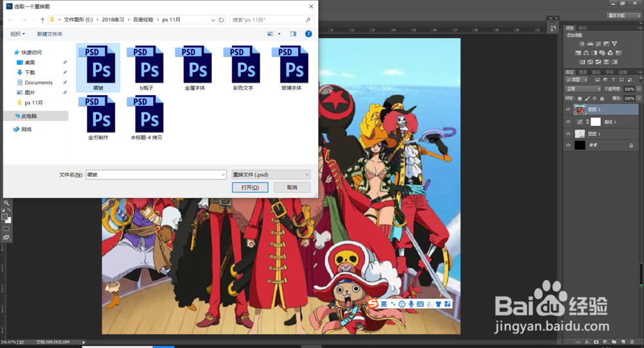This screenshot has height=348, width=644.
Task: Add a Photo Filter adjustment
Action: coord(602,53)
